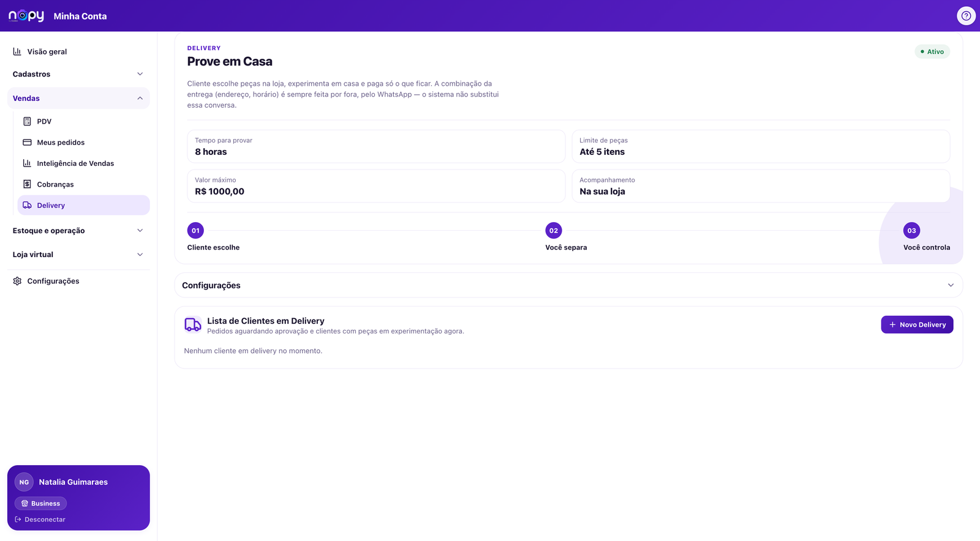The width and height of the screenshot is (980, 541).
Task: Click step 01 Cliente escolhe circle
Action: point(195,231)
